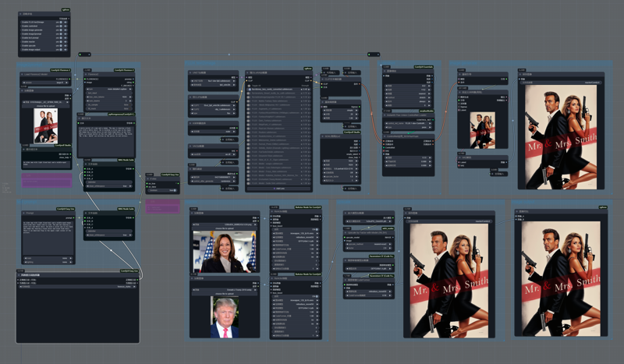Click choose file to upload above the woman with flags photo
The height and width of the screenshot is (364, 624).
[224, 228]
